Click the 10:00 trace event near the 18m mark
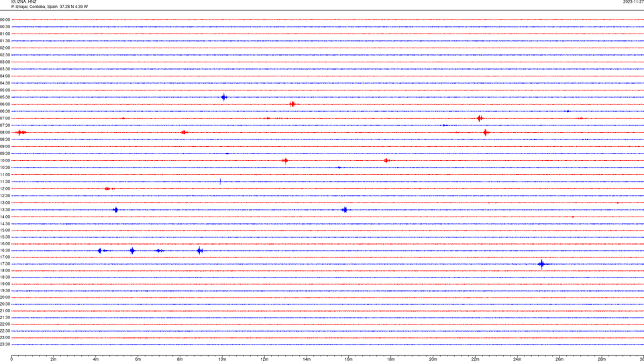Screen dimensions: 644x362 (x=386, y=160)
